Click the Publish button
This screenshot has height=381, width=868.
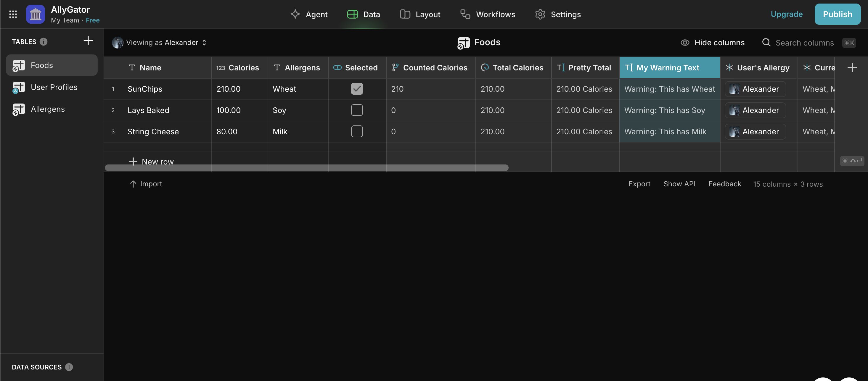[837, 14]
